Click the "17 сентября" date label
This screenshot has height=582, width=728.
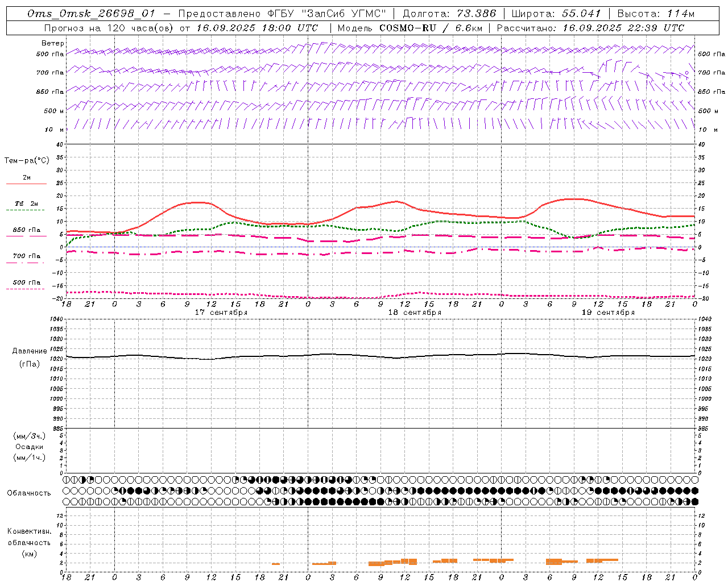[221, 313]
